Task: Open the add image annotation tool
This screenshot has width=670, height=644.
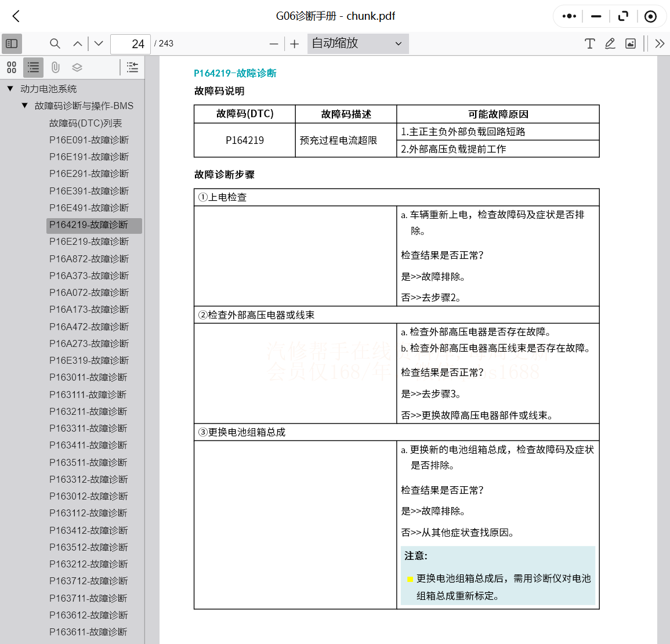Action: click(x=630, y=44)
